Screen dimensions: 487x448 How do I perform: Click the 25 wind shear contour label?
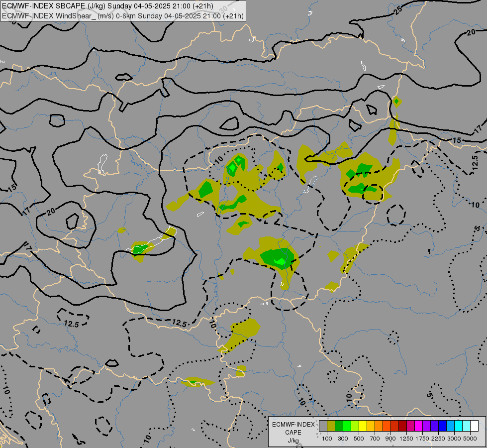pyautogui.click(x=398, y=10)
